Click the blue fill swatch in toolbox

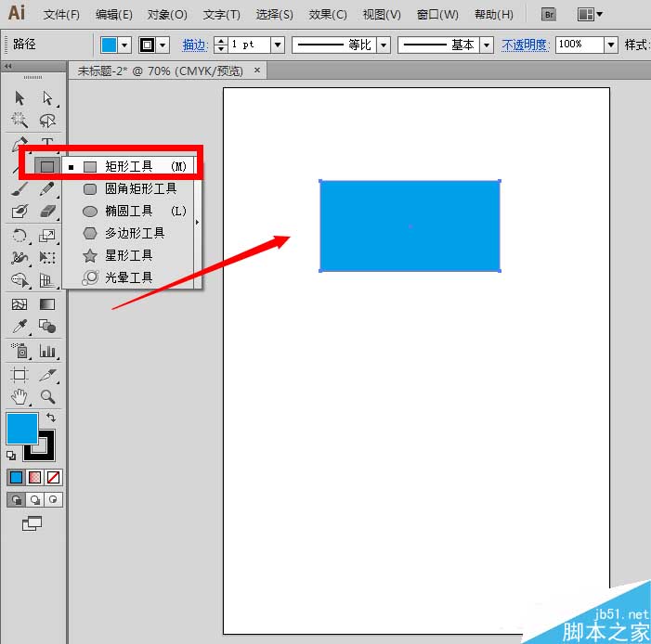pos(22,429)
